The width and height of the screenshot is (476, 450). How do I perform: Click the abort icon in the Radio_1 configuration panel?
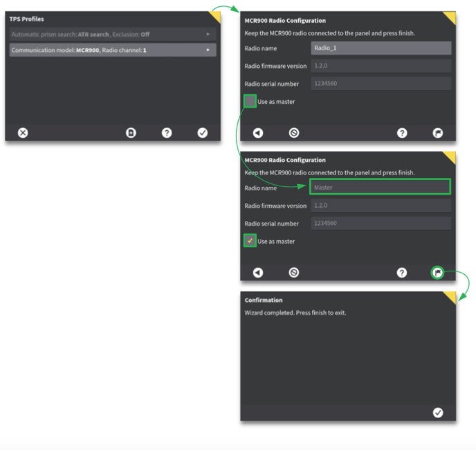click(x=294, y=133)
